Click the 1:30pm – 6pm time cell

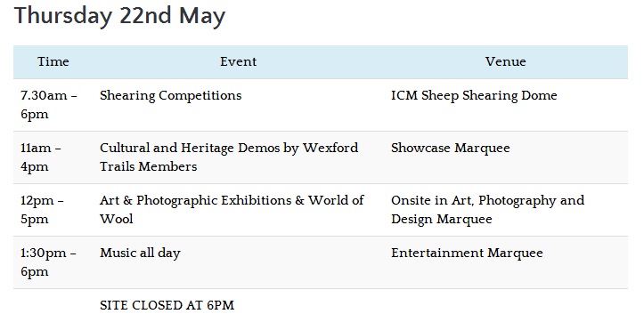click(48, 262)
